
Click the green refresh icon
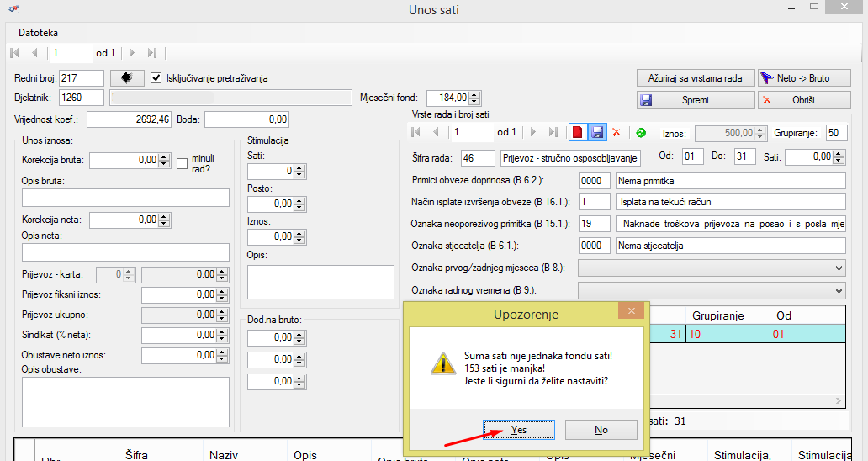pyautogui.click(x=640, y=133)
